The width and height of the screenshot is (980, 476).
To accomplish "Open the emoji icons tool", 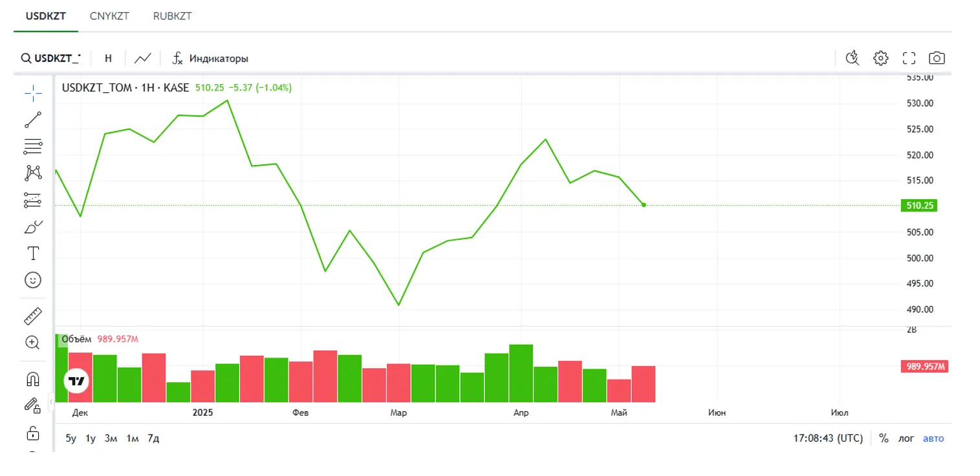I will 33,279.
